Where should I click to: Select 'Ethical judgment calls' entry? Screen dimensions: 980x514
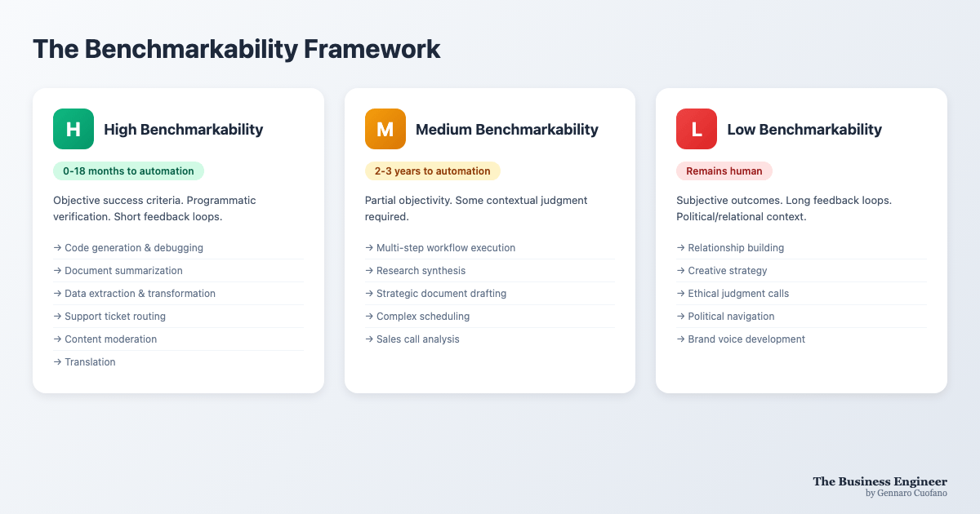point(802,294)
